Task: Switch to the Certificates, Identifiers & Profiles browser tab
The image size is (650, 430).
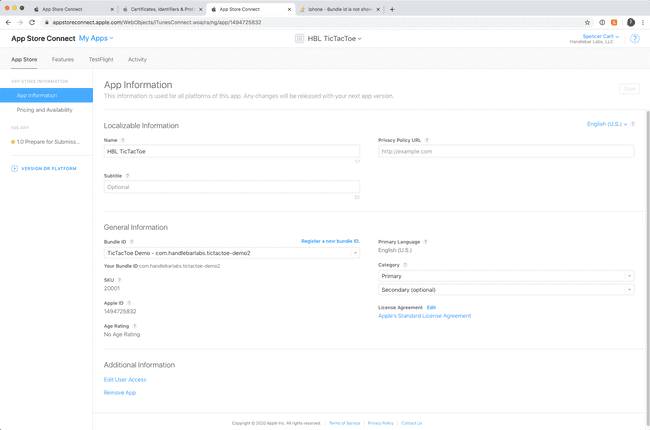Action: tap(162, 9)
